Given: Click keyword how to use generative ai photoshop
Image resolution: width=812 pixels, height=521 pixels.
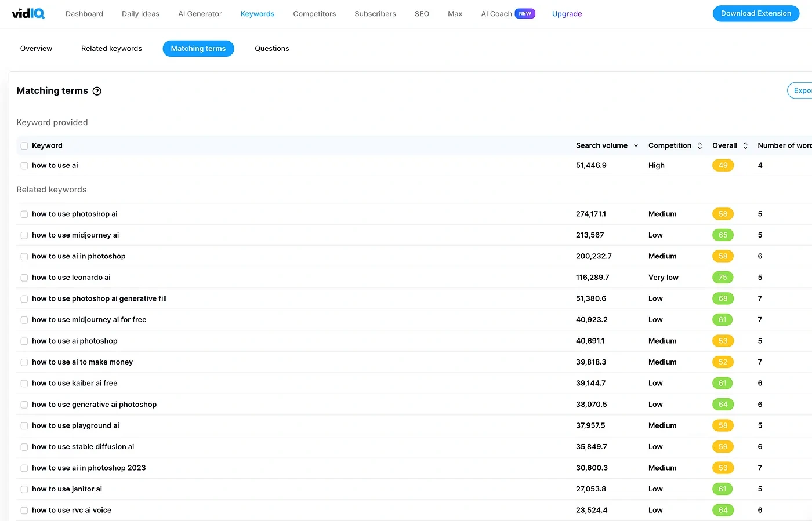Looking at the screenshot, I should coord(95,404).
